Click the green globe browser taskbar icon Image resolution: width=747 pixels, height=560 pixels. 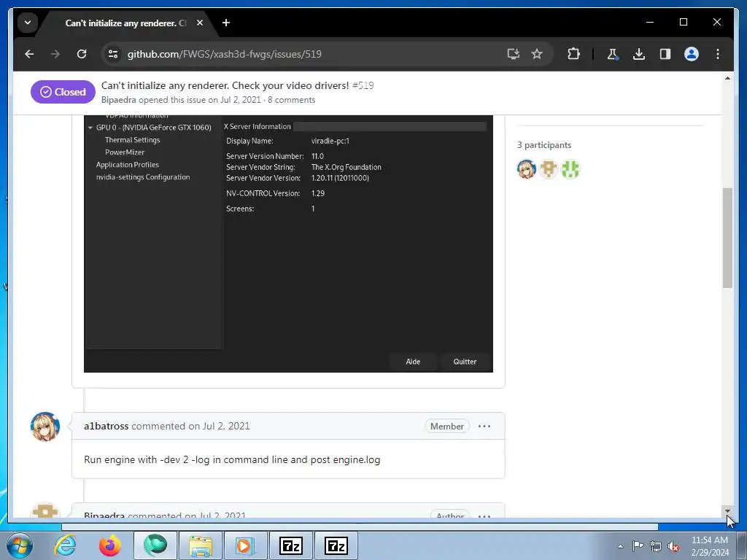[155, 545]
